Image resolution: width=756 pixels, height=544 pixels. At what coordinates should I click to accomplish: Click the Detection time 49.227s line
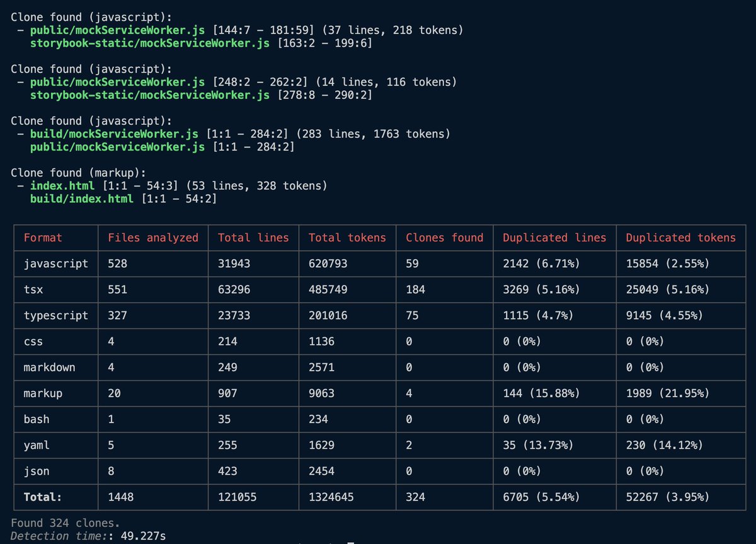click(x=88, y=536)
